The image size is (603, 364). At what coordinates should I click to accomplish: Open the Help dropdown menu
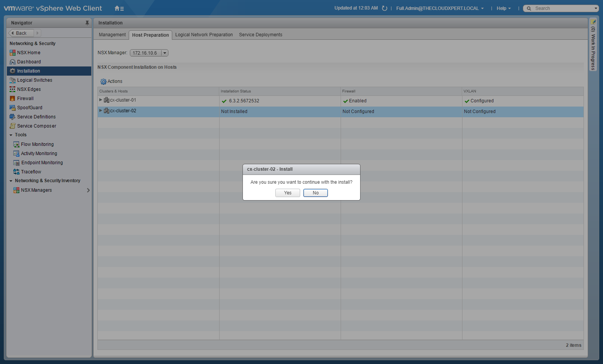coord(503,8)
